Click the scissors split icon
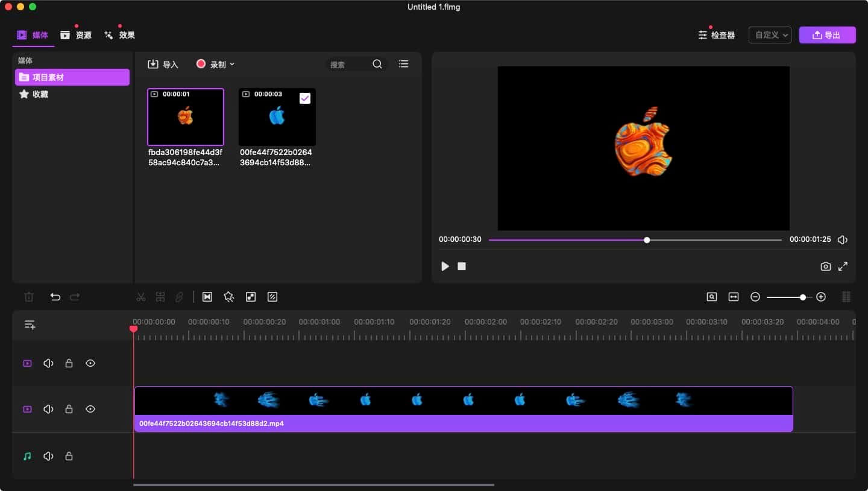The height and width of the screenshot is (491, 868). coord(141,297)
